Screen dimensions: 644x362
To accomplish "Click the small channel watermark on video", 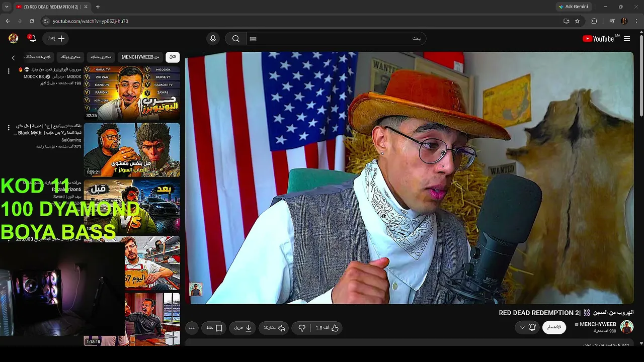I will click(196, 290).
